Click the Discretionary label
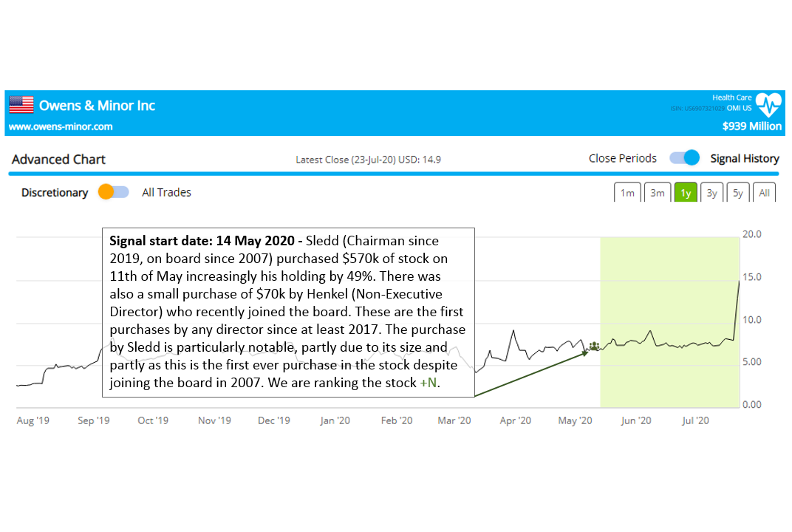Viewport: 792px width, 532px height. click(55, 192)
